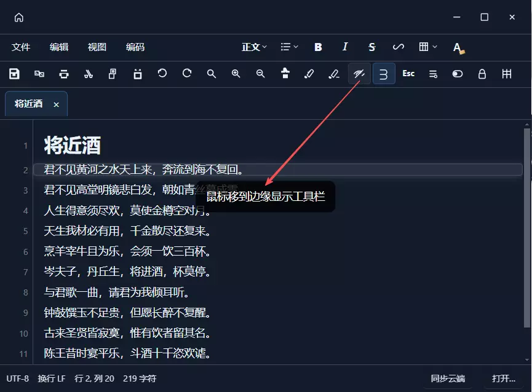Apply italic with the I icon

[345, 47]
